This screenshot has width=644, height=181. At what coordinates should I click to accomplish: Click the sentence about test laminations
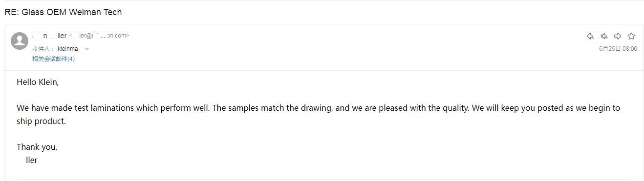coord(114,108)
